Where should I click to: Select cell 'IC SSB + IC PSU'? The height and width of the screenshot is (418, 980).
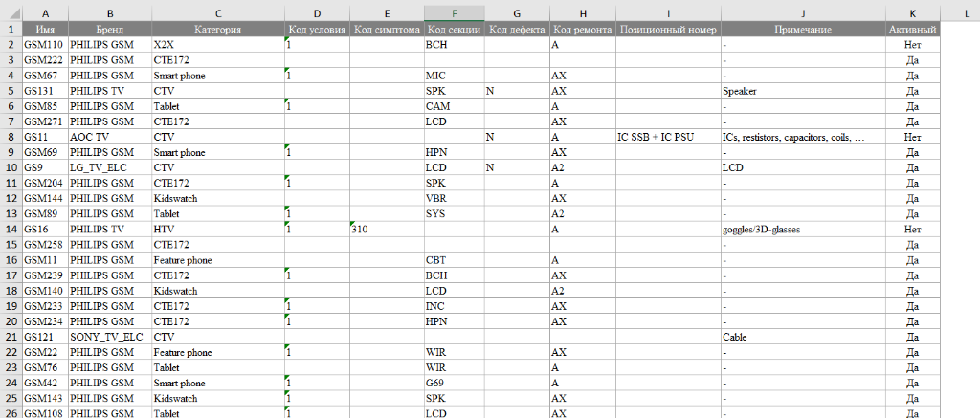click(x=668, y=136)
